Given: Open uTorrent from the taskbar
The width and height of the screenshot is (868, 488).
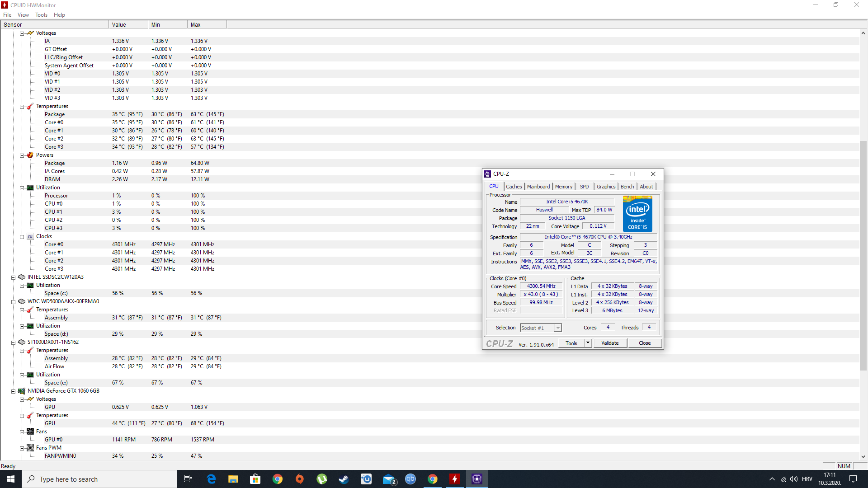Looking at the screenshot, I should point(322,479).
